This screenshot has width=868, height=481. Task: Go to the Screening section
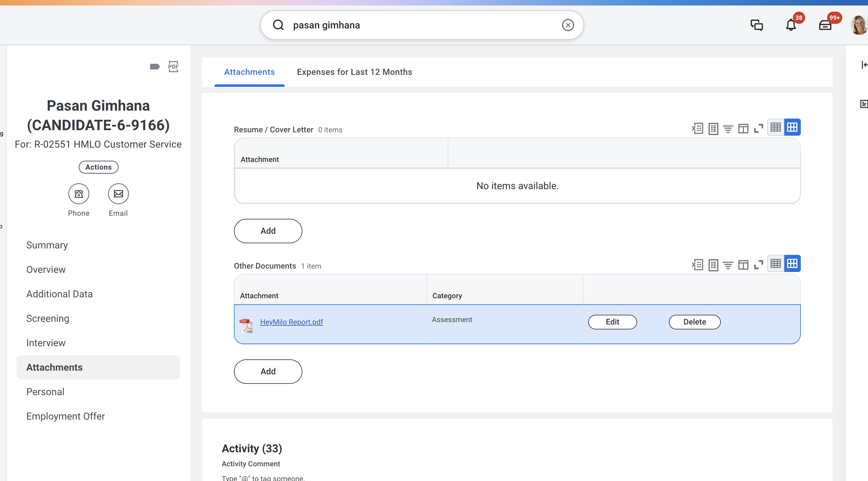pos(48,318)
